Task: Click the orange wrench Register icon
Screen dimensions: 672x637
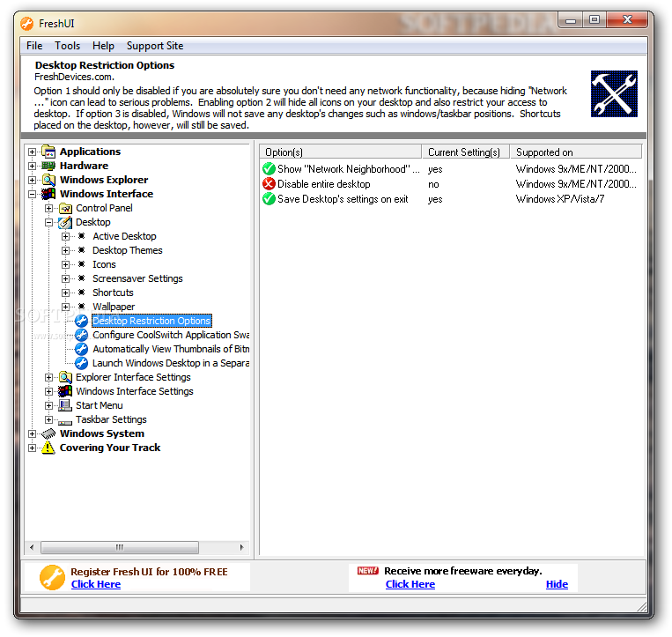Action: [52, 577]
